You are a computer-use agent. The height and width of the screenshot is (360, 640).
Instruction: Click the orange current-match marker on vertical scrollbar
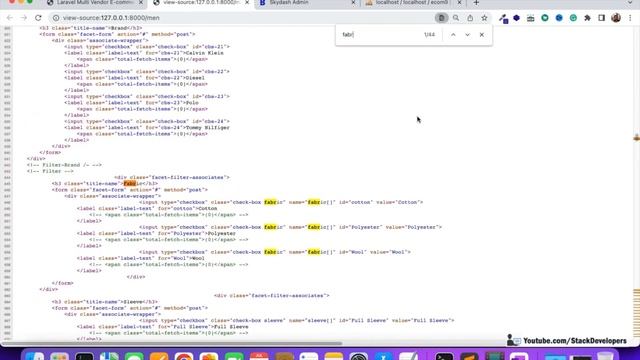(x=636, y=138)
